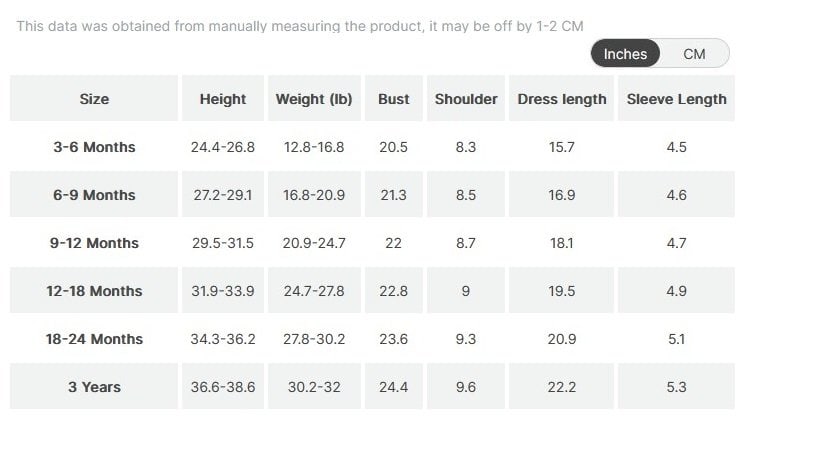Select the 3-6 Months size row label

click(x=94, y=147)
